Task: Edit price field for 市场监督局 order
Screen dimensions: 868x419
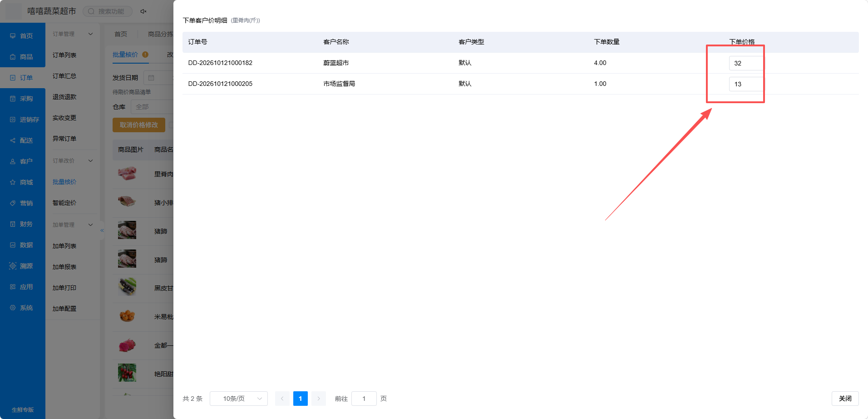Action: pos(746,84)
